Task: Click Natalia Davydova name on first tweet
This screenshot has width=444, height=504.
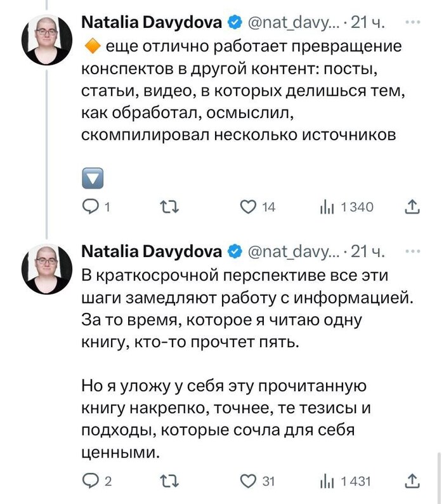Action: [152, 23]
